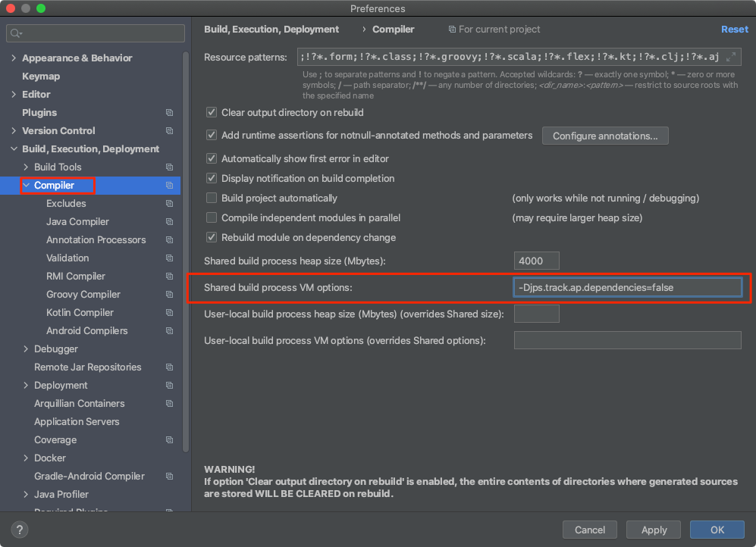Expand the Java Profiler node
756x547 pixels.
point(26,495)
